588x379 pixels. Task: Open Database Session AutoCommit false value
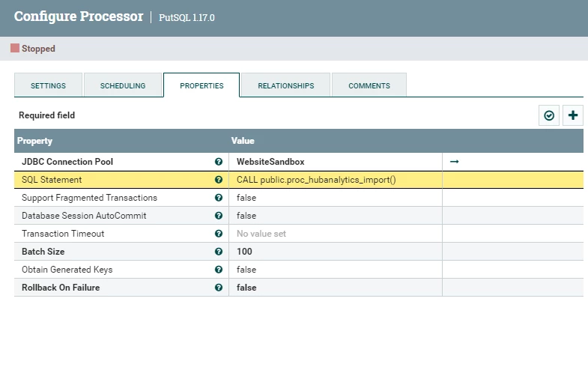tap(336, 216)
